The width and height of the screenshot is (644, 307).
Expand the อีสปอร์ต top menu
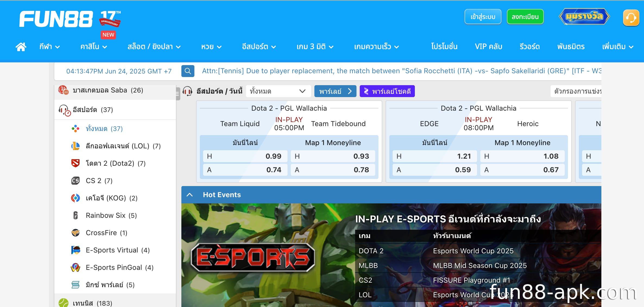(x=259, y=47)
